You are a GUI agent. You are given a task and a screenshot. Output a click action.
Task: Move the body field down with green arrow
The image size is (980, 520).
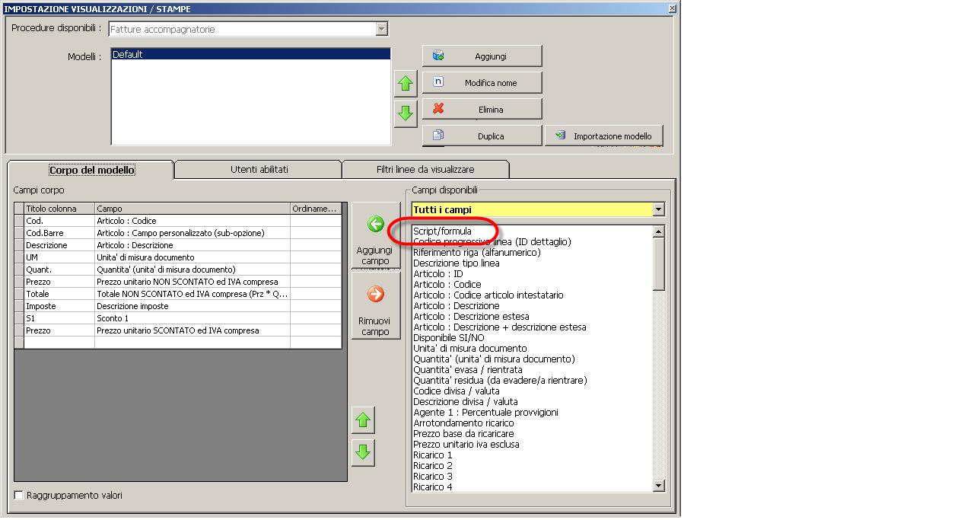363,452
